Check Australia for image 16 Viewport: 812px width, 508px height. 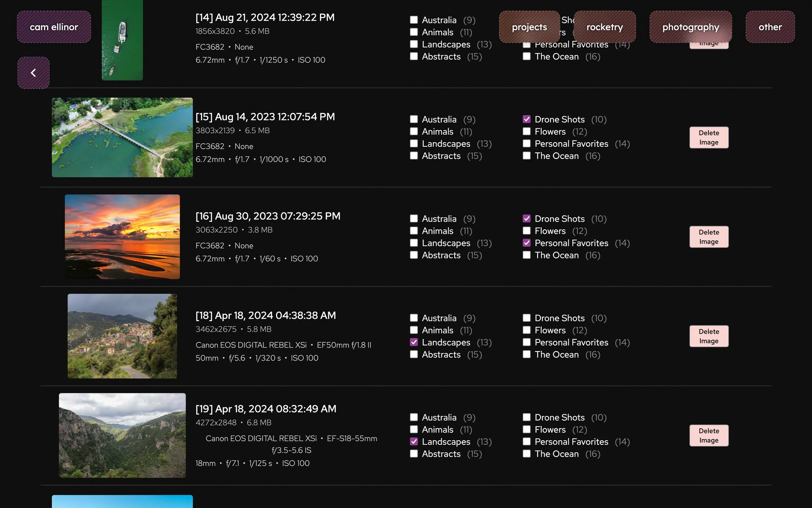(x=414, y=219)
